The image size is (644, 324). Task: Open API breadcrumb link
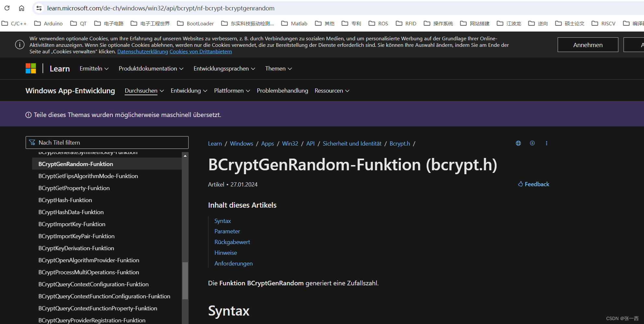point(310,144)
